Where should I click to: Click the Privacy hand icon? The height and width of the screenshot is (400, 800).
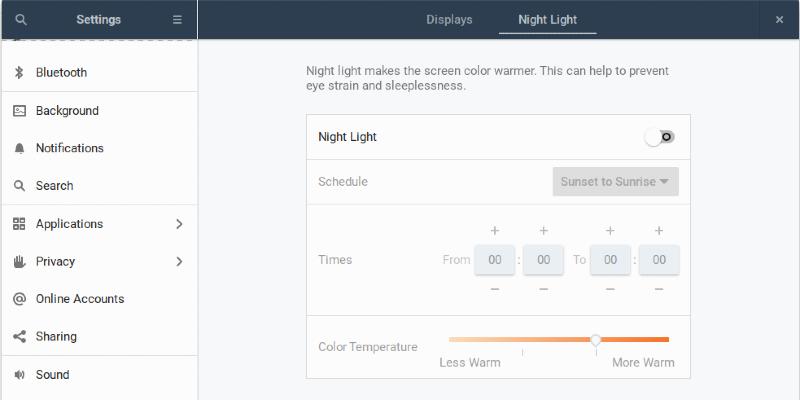coord(19,261)
